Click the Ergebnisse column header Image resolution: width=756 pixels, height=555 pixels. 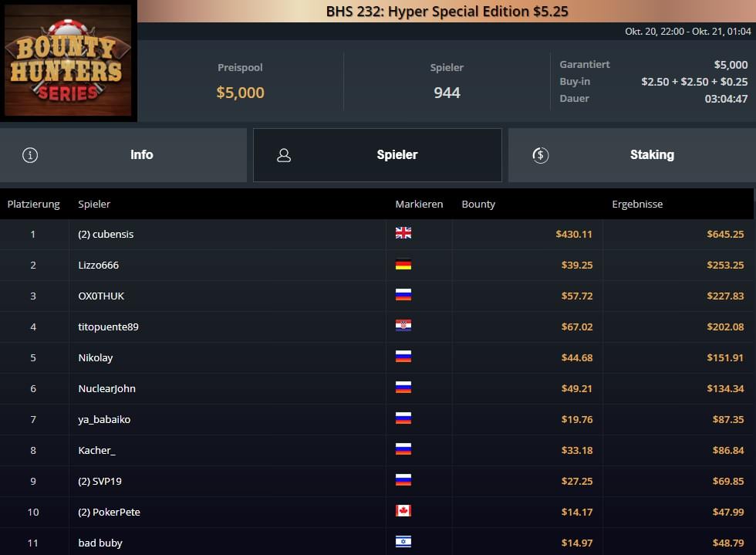click(x=637, y=204)
